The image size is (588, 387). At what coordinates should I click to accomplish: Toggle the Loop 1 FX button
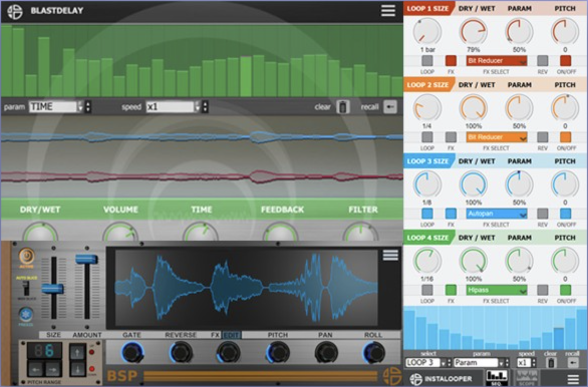click(x=451, y=61)
